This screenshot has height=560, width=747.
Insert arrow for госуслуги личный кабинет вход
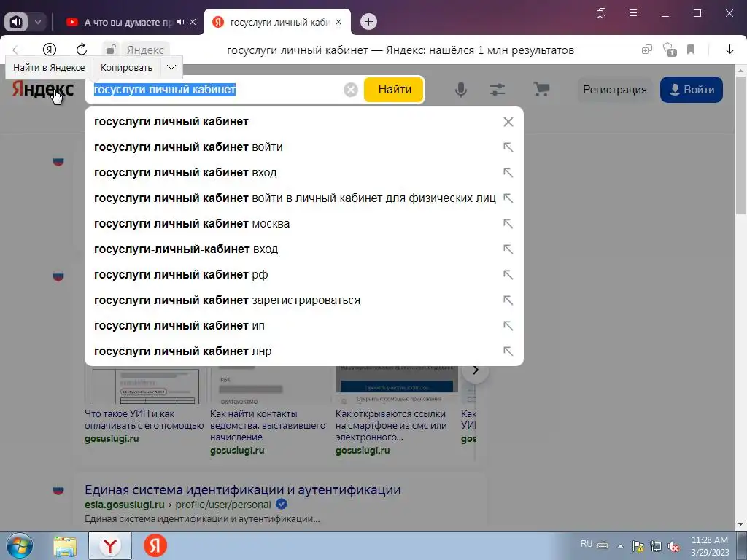(x=508, y=172)
